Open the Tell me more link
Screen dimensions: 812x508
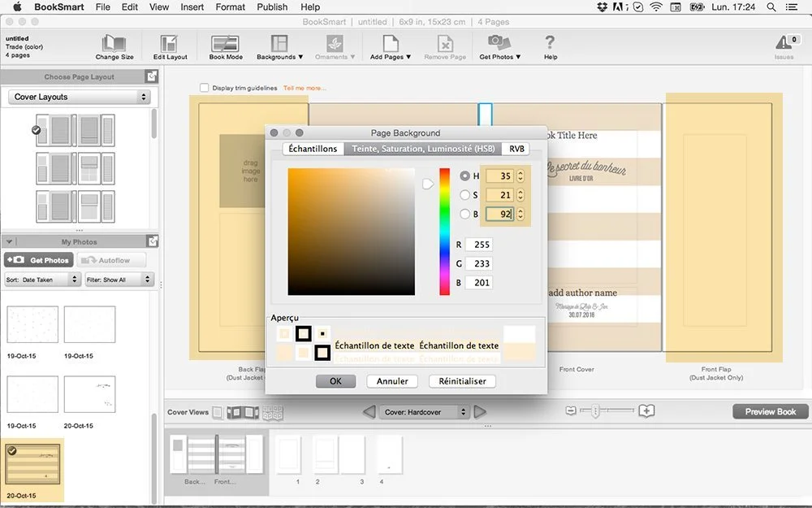point(304,88)
